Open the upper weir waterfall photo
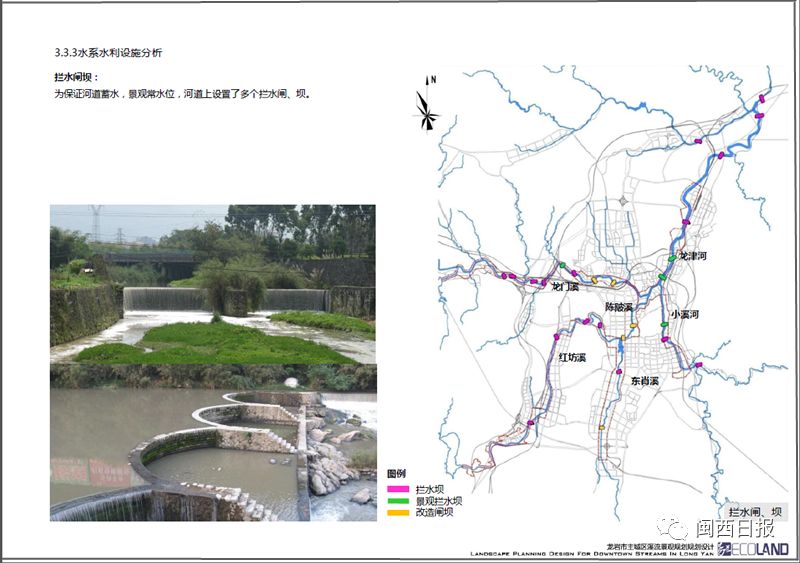 213,284
